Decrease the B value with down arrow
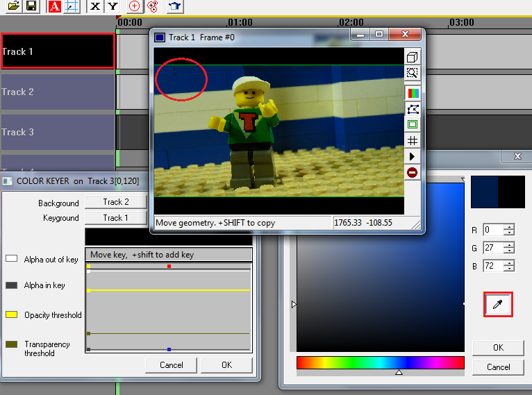 (x=509, y=269)
